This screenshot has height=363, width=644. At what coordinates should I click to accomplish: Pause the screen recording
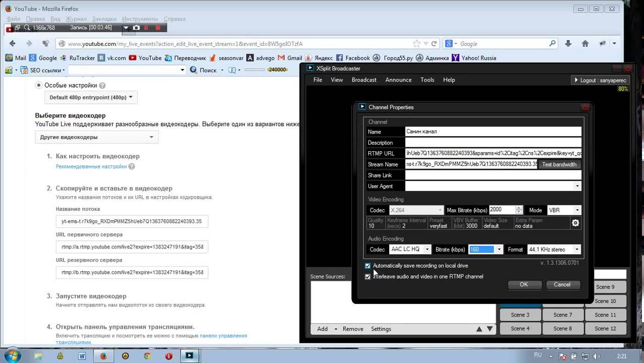[x=146, y=28]
